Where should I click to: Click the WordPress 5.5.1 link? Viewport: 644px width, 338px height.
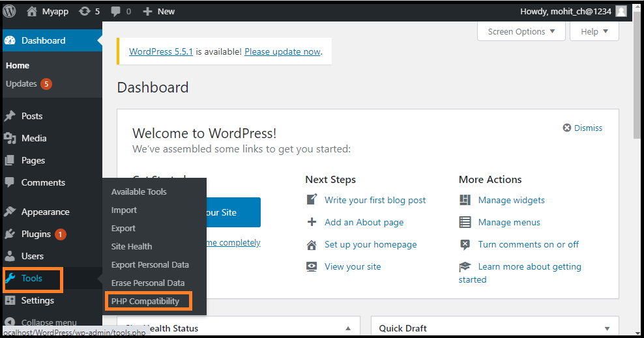point(161,51)
